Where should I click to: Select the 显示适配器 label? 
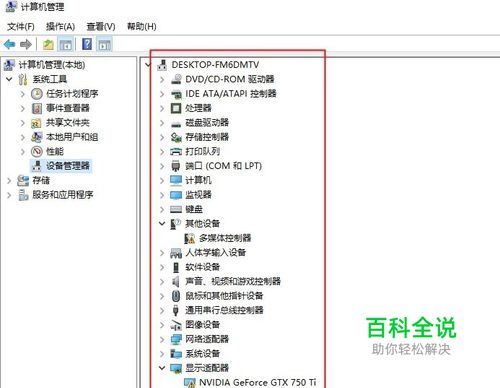tap(207, 368)
